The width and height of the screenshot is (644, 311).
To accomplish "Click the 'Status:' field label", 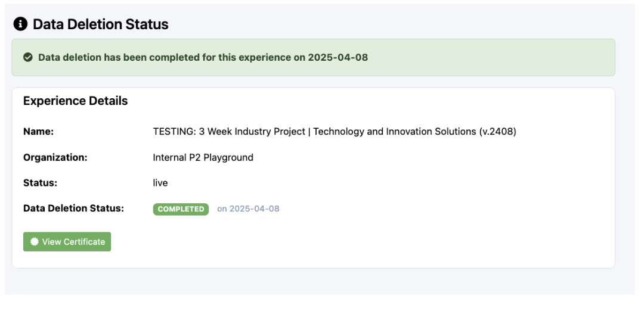I will [40, 184].
